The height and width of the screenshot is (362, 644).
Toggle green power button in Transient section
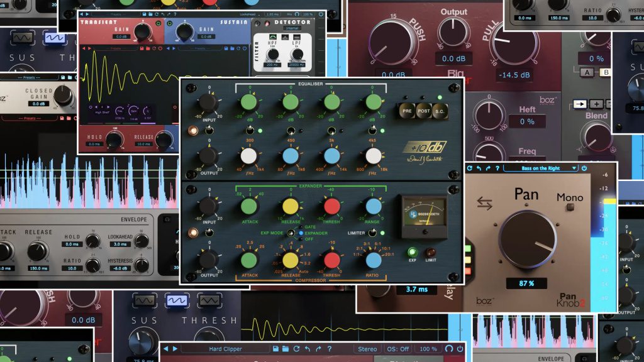[x=158, y=23]
